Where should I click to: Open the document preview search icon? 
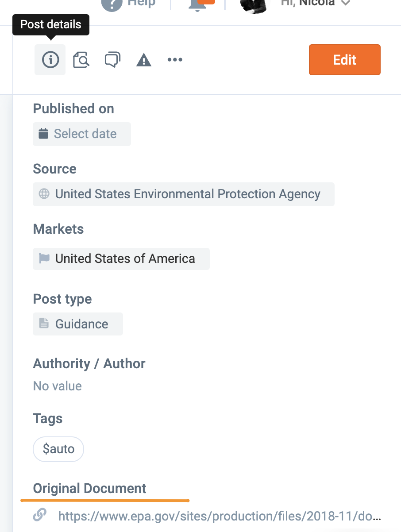81,60
